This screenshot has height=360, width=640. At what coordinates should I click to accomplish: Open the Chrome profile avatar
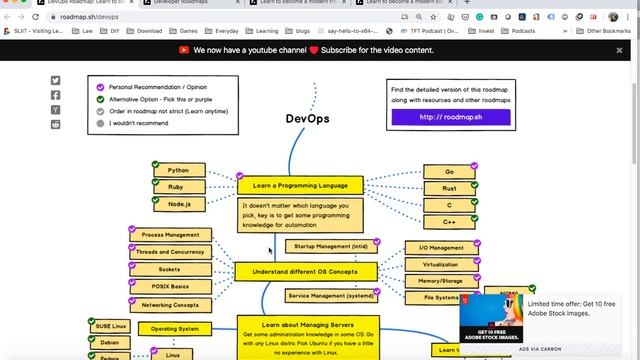613,17
